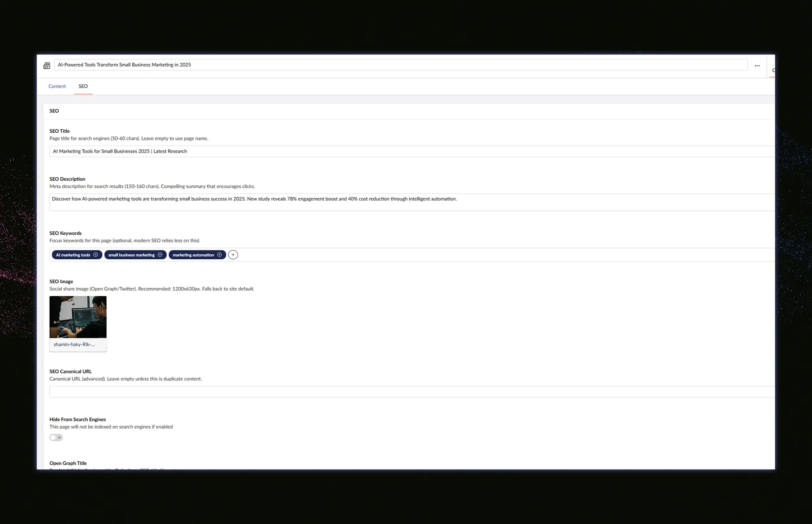
Task: Open the more options ellipsis menu
Action: (757, 65)
